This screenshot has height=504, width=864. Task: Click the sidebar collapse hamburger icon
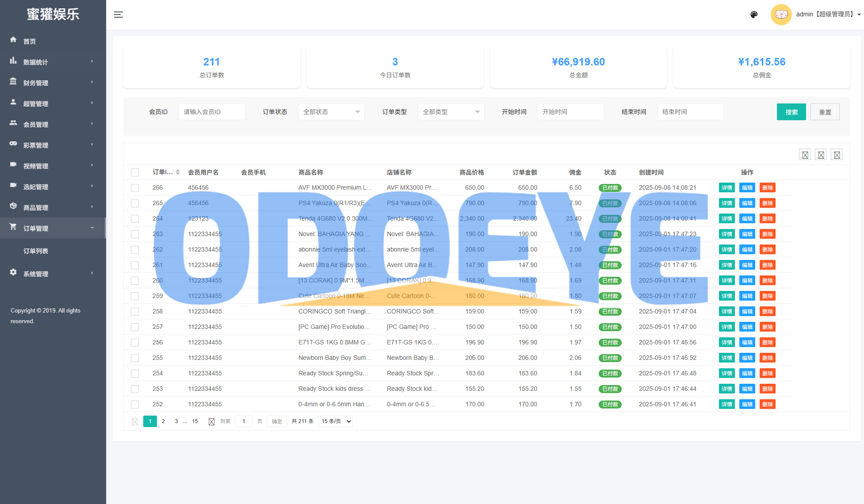pyautogui.click(x=118, y=15)
